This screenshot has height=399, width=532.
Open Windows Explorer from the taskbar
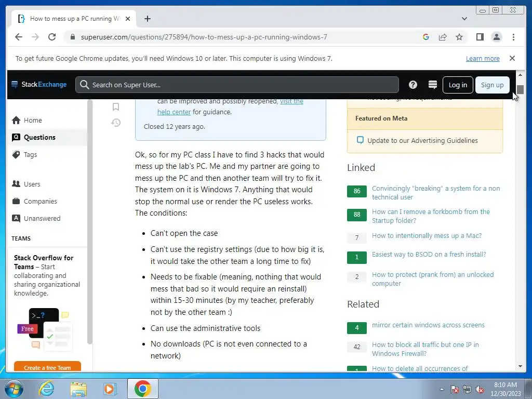78,389
